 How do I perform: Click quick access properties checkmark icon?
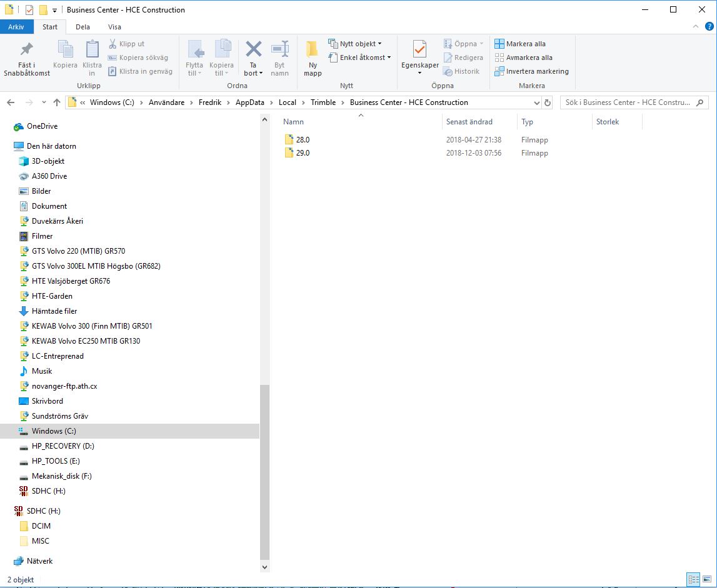tap(29, 9)
